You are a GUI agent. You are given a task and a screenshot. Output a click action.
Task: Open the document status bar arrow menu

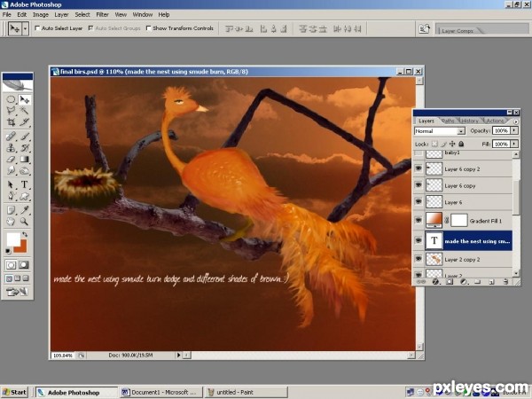click(x=178, y=356)
